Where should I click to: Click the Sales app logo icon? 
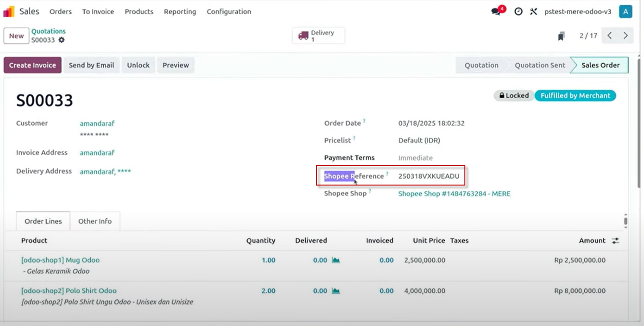(9, 11)
